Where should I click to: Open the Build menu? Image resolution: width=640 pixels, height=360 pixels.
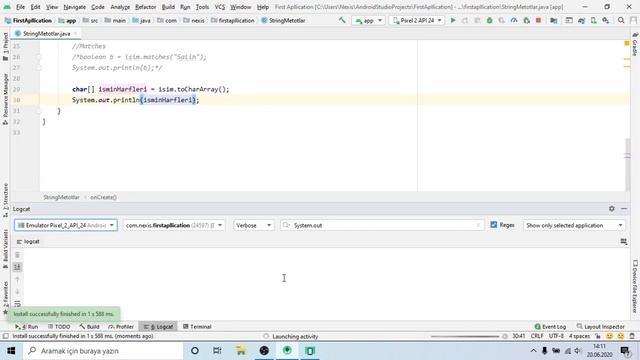click(x=168, y=7)
